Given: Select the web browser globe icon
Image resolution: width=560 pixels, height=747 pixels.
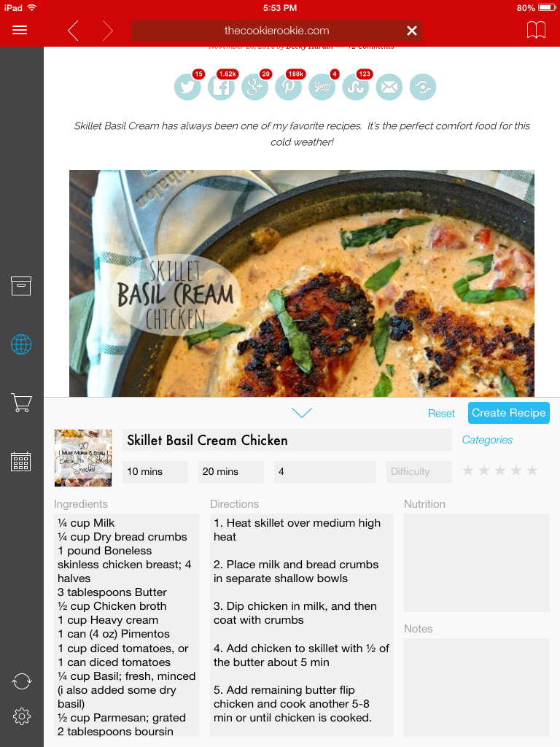Looking at the screenshot, I should point(21,344).
